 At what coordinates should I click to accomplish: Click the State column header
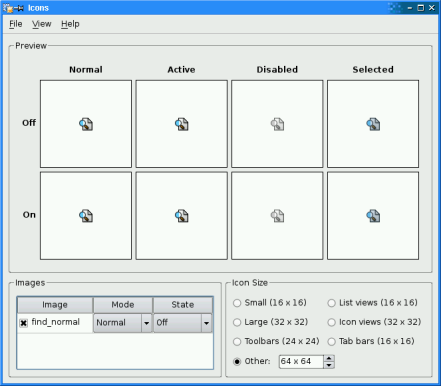click(183, 305)
